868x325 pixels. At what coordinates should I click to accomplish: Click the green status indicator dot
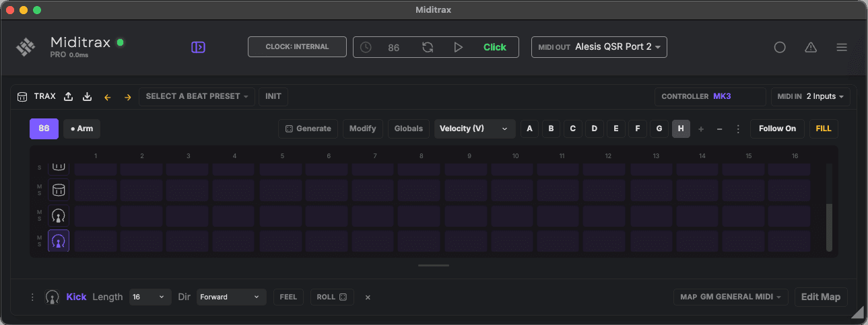121,42
